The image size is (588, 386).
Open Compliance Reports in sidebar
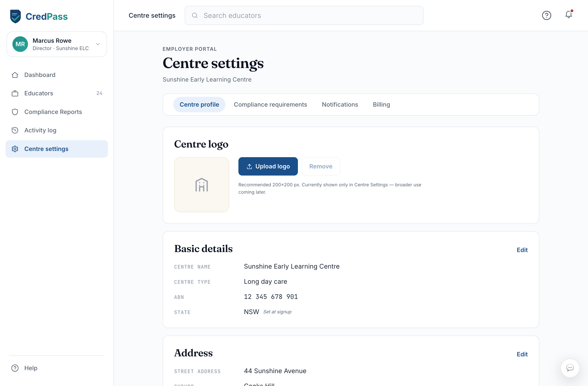point(57,112)
